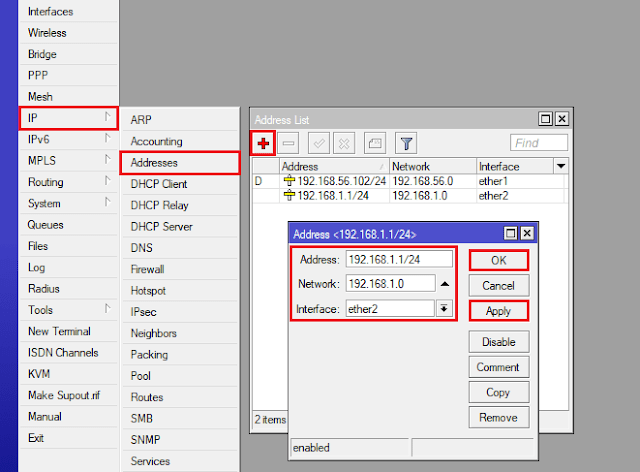Open the Log menu
This screenshot has height=472, width=640.
click(x=69, y=267)
